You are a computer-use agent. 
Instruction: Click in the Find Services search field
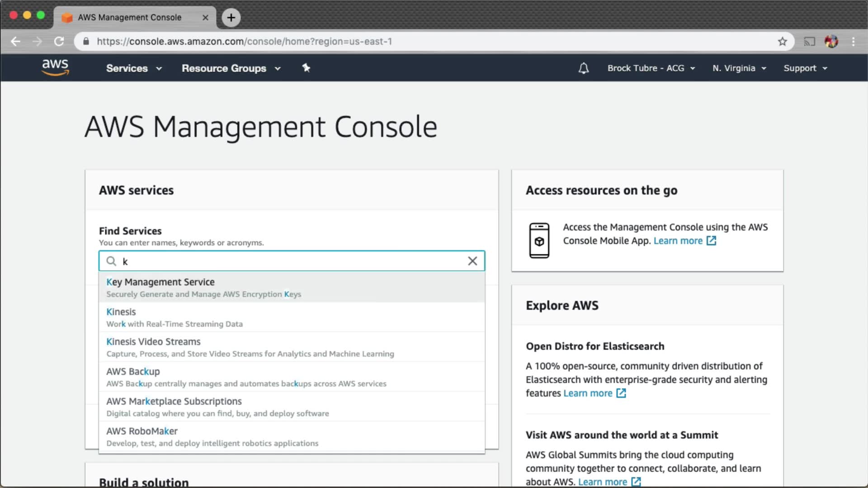[289, 261]
